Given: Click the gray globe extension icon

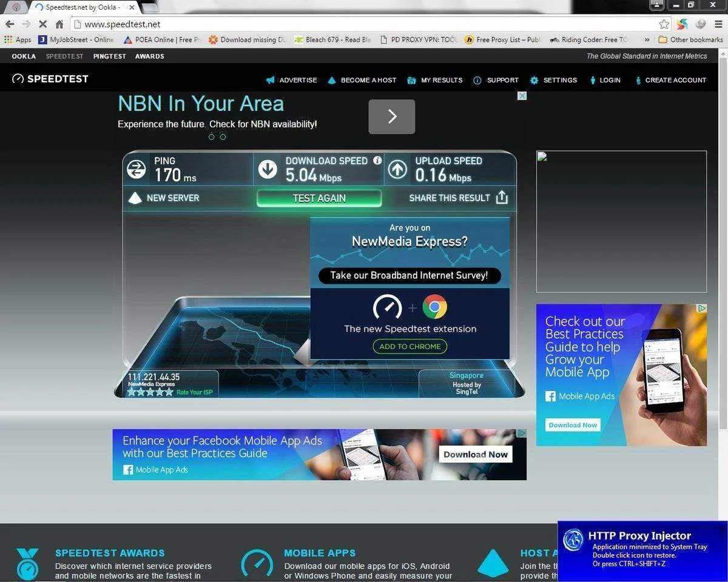Looking at the screenshot, I should [x=701, y=24].
